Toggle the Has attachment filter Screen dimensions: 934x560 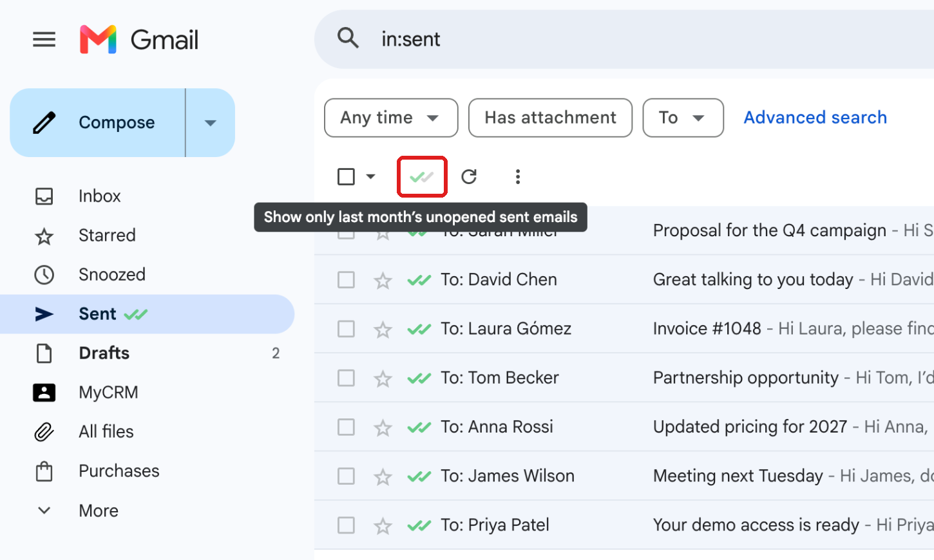coord(550,118)
